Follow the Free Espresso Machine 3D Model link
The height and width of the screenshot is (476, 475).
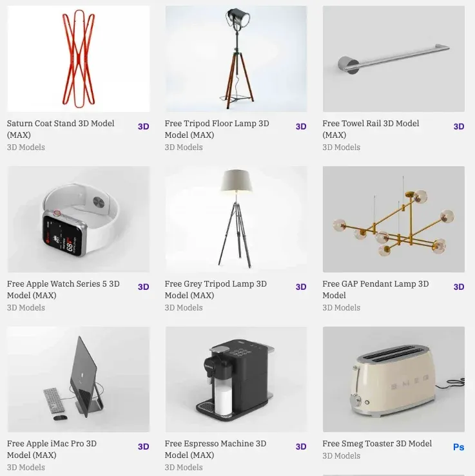click(215, 449)
